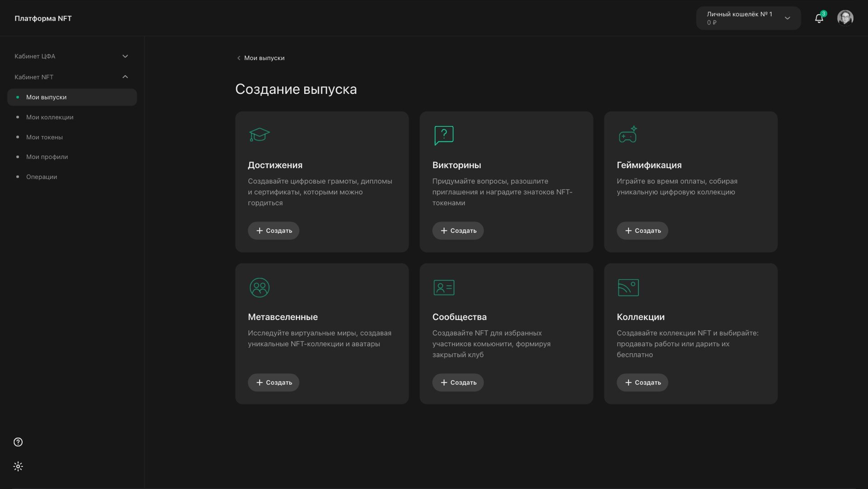
Task: Click the quiz question bubble icon
Action: tap(444, 135)
